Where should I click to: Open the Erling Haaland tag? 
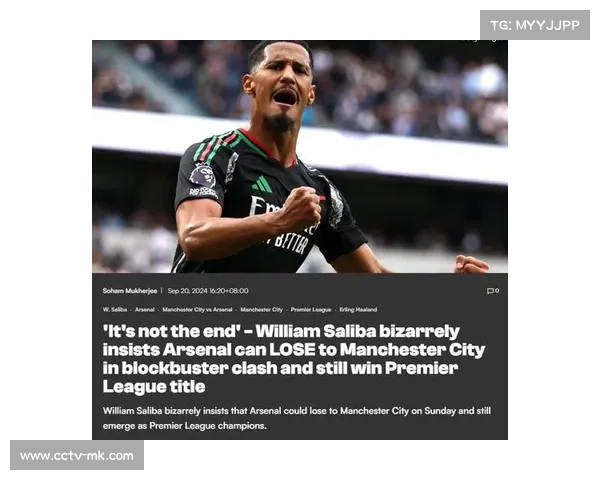coord(358,310)
